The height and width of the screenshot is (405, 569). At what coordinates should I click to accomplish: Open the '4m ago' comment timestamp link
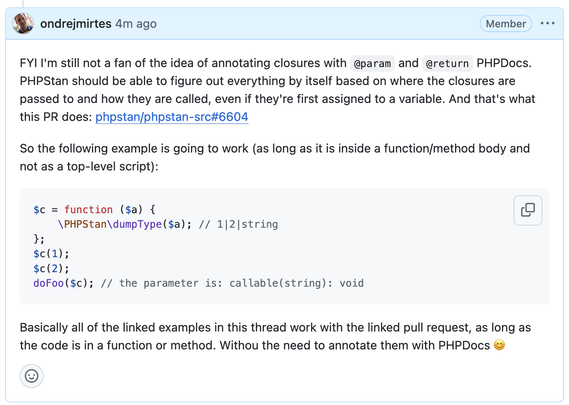pos(136,24)
